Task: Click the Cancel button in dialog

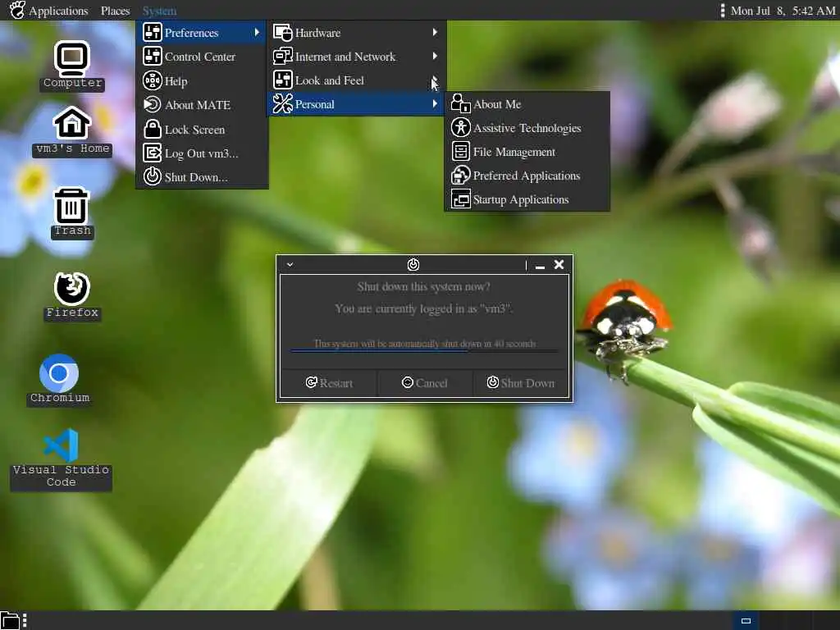Action: click(425, 382)
